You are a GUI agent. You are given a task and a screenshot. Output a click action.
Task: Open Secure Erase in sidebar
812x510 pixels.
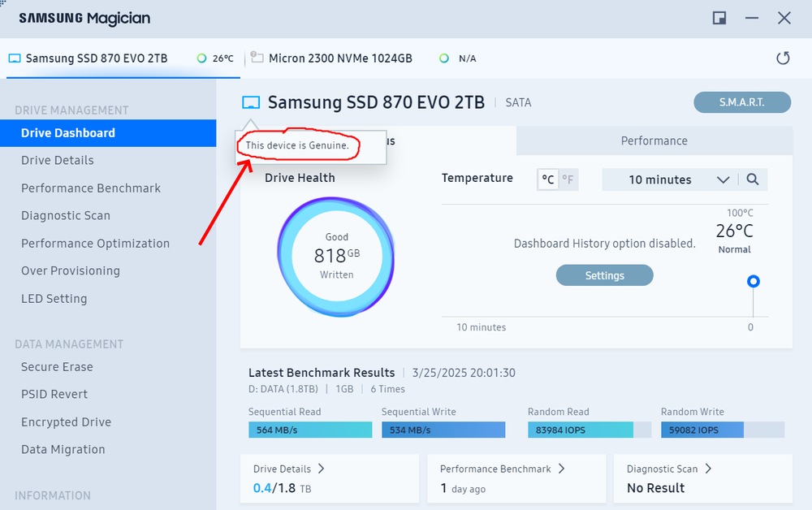coord(108,366)
